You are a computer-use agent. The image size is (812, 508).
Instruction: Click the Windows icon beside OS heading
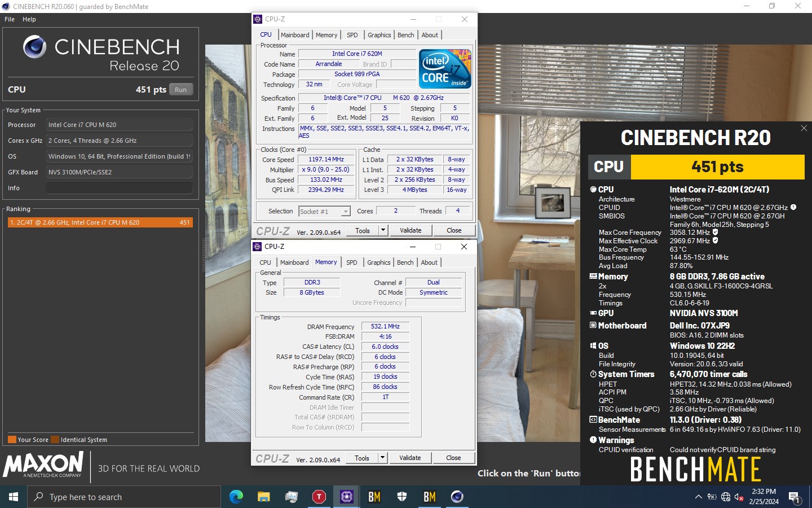(593, 345)
